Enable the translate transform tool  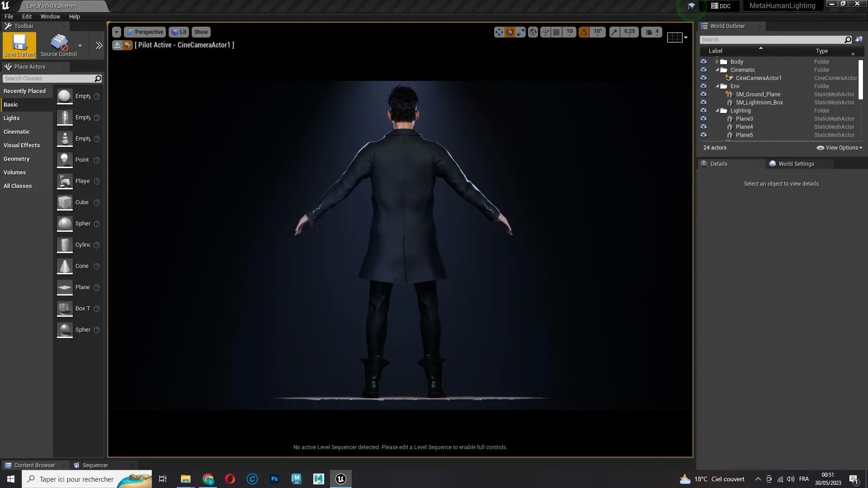499,32
